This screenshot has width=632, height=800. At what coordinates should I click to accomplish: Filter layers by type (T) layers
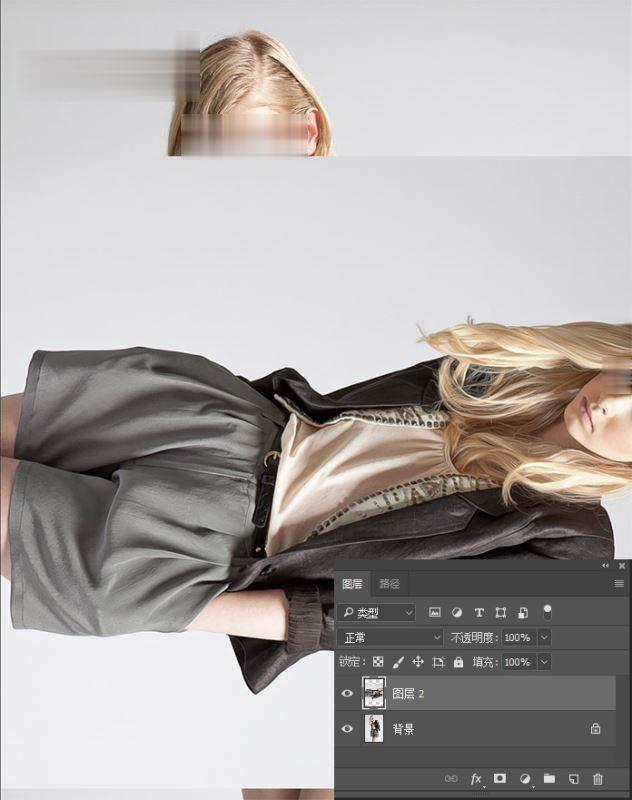(479, 612)
